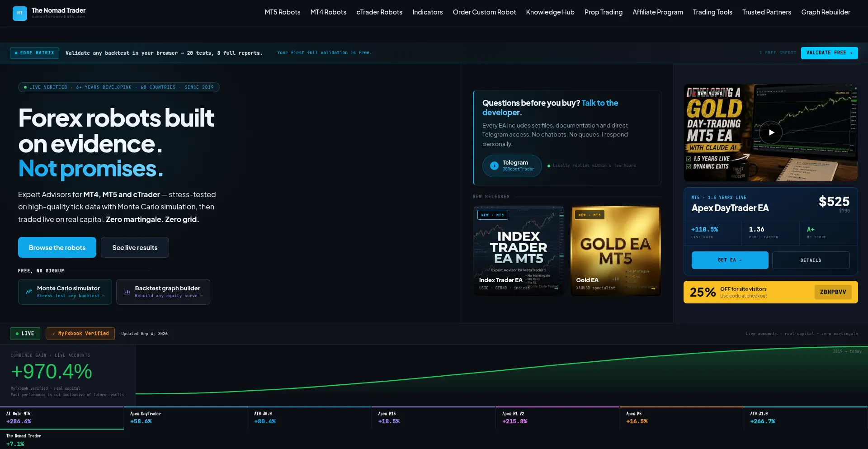The image size is (868, 449).
Task: Open the Index Trader EA card
Action: coord(519,251)
